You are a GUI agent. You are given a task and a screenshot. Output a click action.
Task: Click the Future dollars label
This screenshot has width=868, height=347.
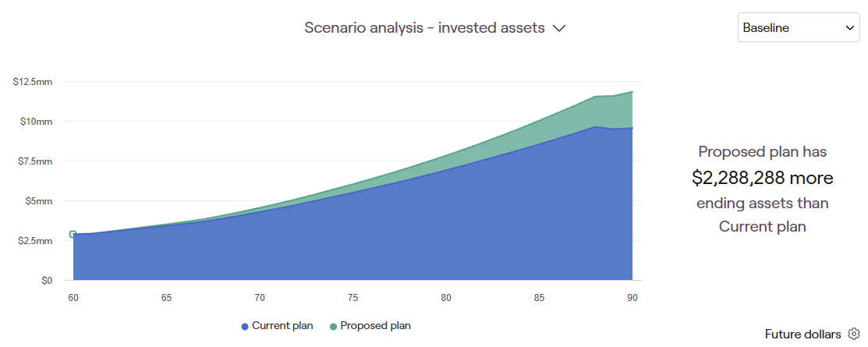802,335
